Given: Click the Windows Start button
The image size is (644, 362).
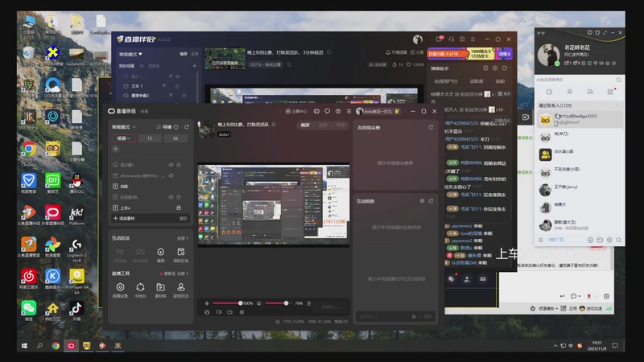Looking at the screenshot, I should click(24, 346).
